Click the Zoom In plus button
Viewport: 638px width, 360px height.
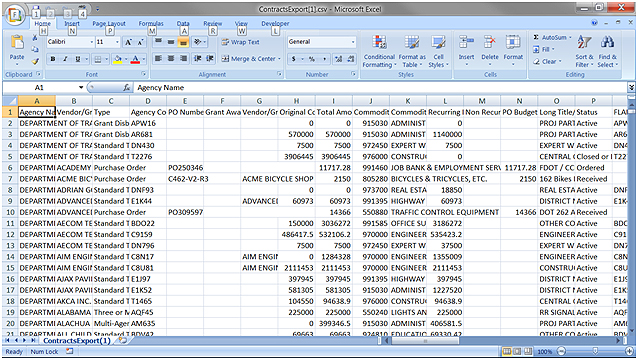coord(630,351)
